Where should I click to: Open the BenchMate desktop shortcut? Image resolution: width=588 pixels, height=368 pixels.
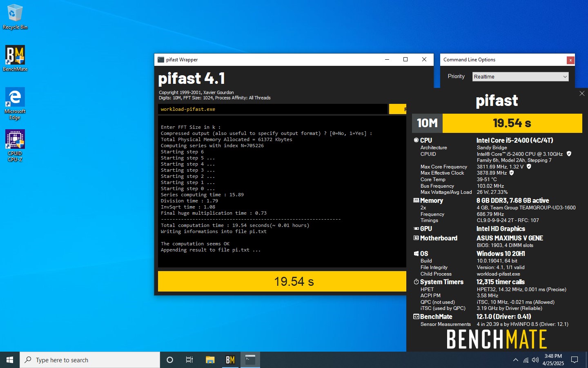tap(15, 58)
